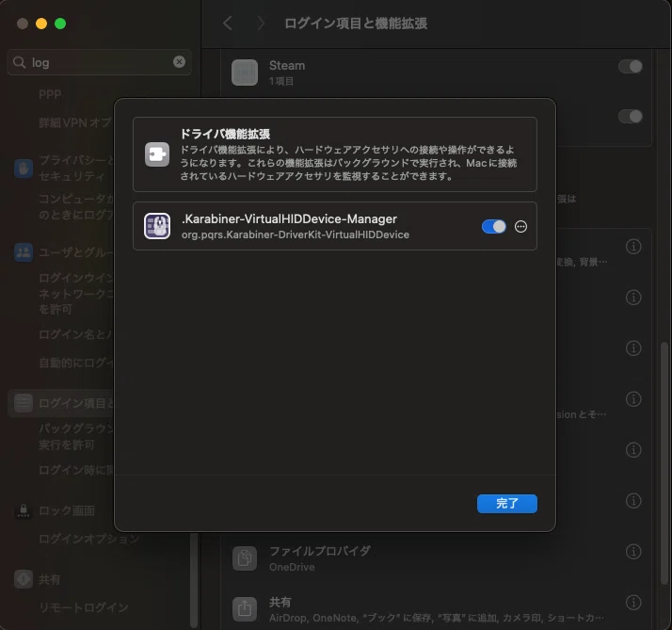The height and width of the screenshot is (630, 672).
Task: Toggle the Karabiner-VirtualHIDDevice-Manager driver extension switch
Action: tap(494, 226)
